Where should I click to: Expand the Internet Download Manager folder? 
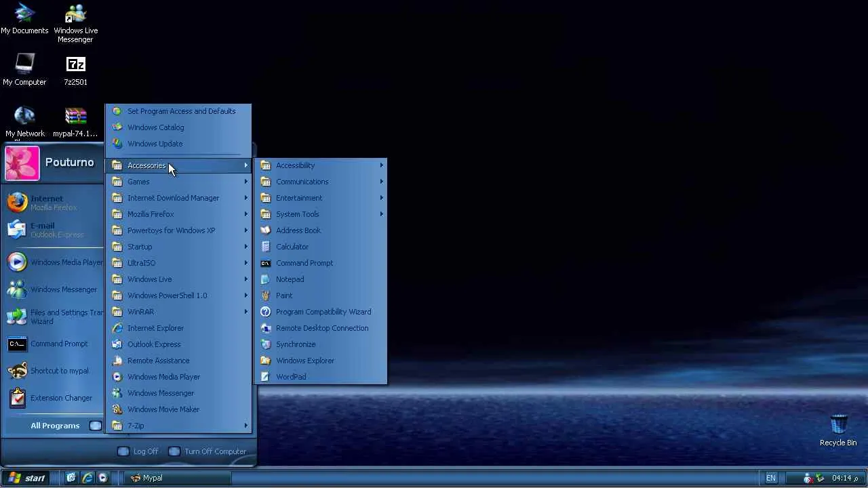coord(178,198)
